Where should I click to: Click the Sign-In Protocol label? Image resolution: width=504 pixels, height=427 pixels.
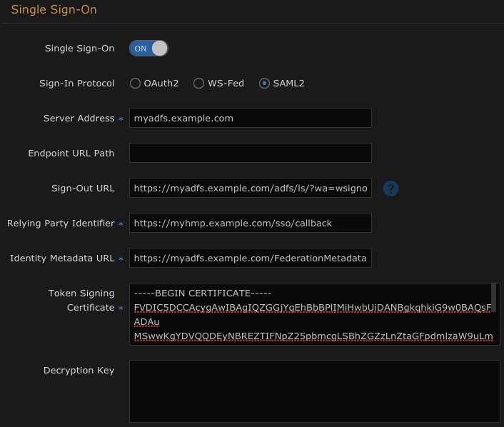[76, 84]
